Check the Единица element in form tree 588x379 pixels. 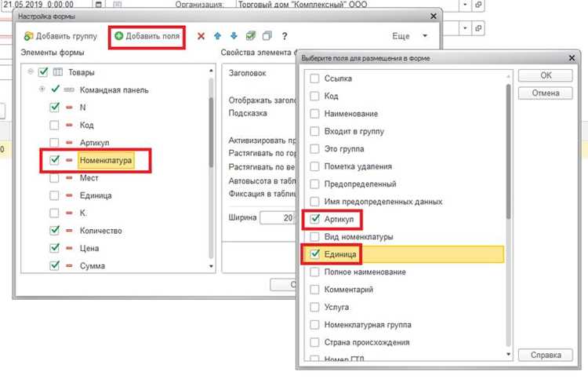coord(54,195)
